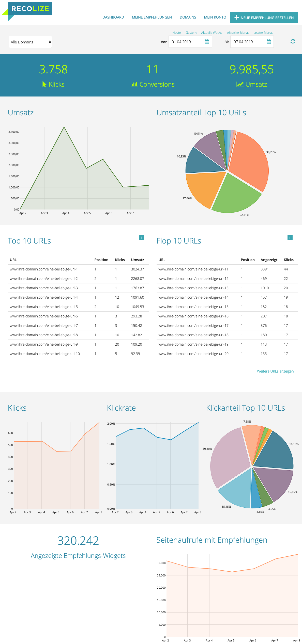Image resolution: width=302 pixels, height=644 pixels.
Task: Click the Seitenaufrufe mit Empfehlungen heading
Action: click(212, 540)
